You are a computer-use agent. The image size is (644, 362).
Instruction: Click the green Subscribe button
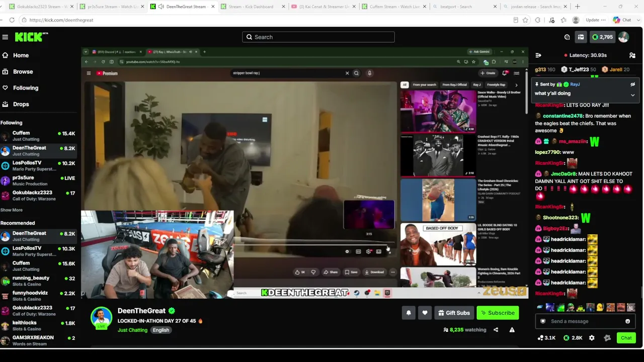(498, 313)
